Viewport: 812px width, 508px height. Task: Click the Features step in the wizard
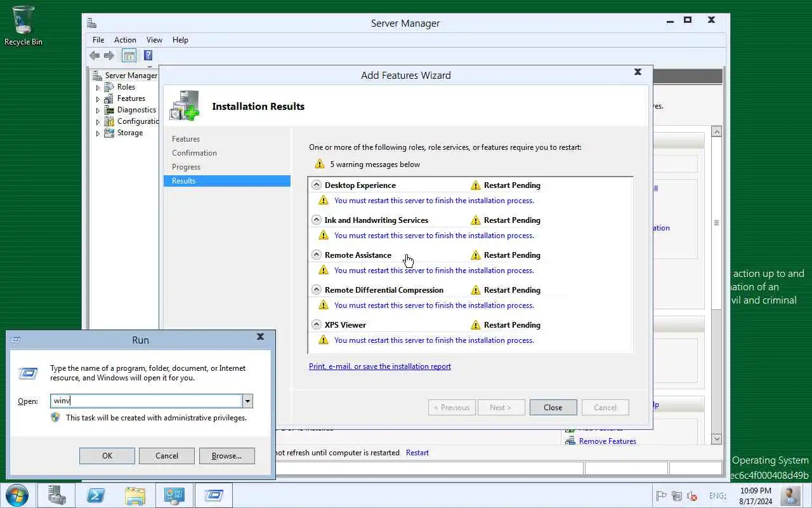pyautogui.click(x=186, y=139)
